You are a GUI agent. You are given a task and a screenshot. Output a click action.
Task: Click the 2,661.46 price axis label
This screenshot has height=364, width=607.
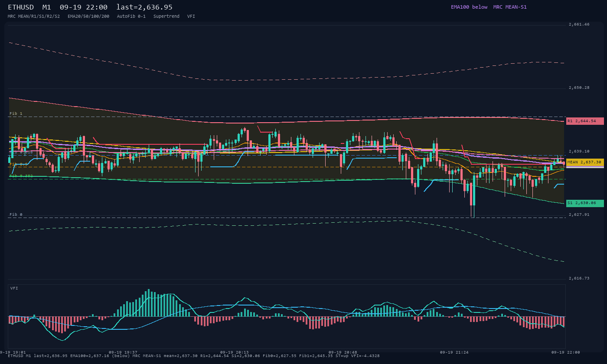point(579,25)
